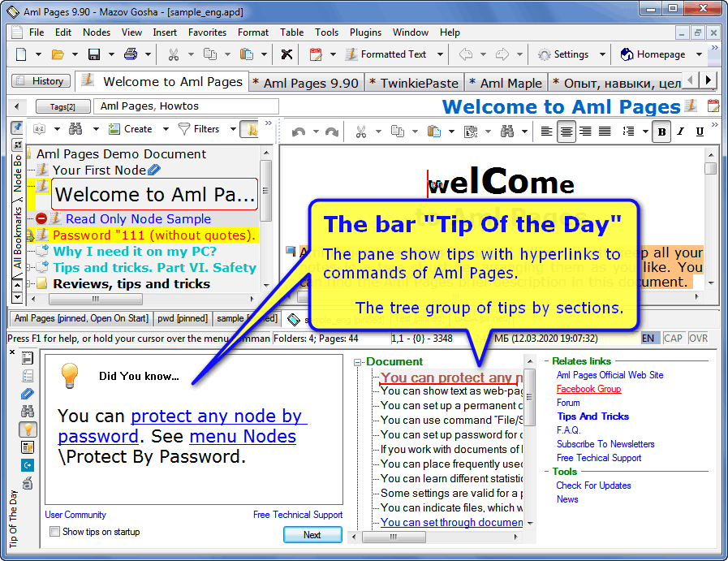Click the tips tree horizontal scrollbar thumb
Image resolution: width=728 pixels, height=561 pixels.
tap(394, 537)
